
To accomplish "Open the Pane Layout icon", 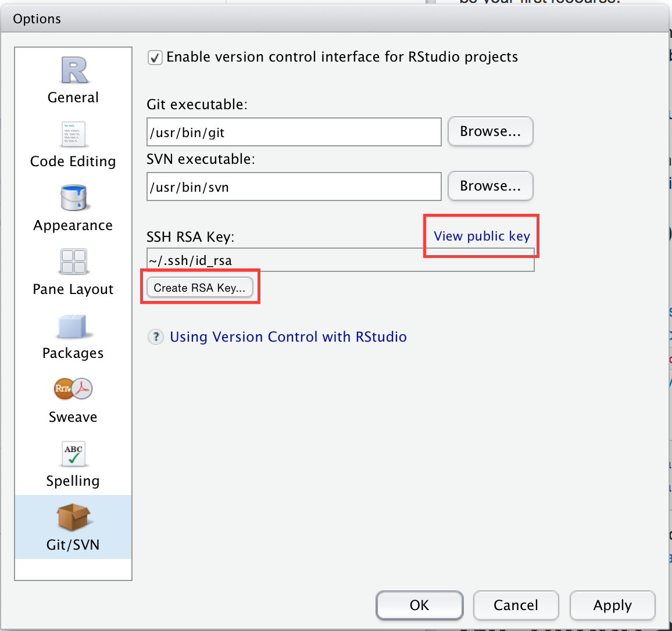I will click(x=73, y=262).
